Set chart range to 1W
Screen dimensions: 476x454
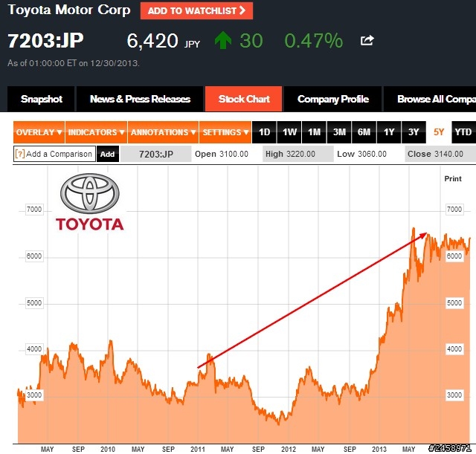point(289,132)
